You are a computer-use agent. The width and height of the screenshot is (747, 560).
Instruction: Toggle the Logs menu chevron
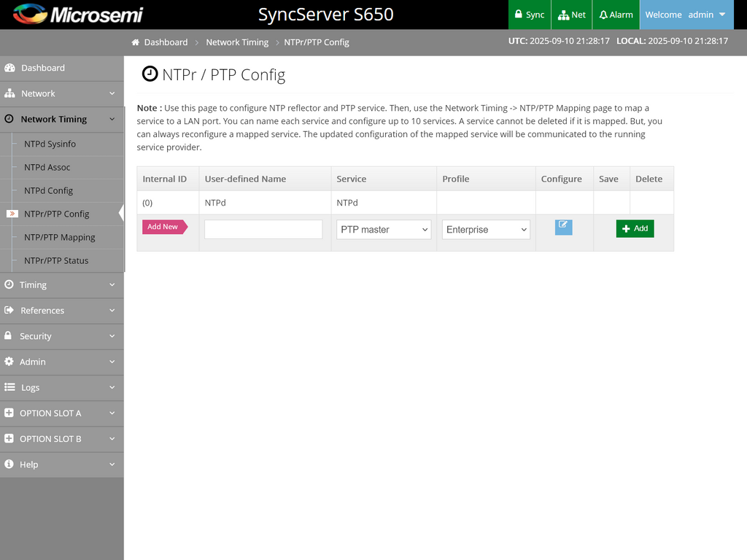tap(112, 388)
